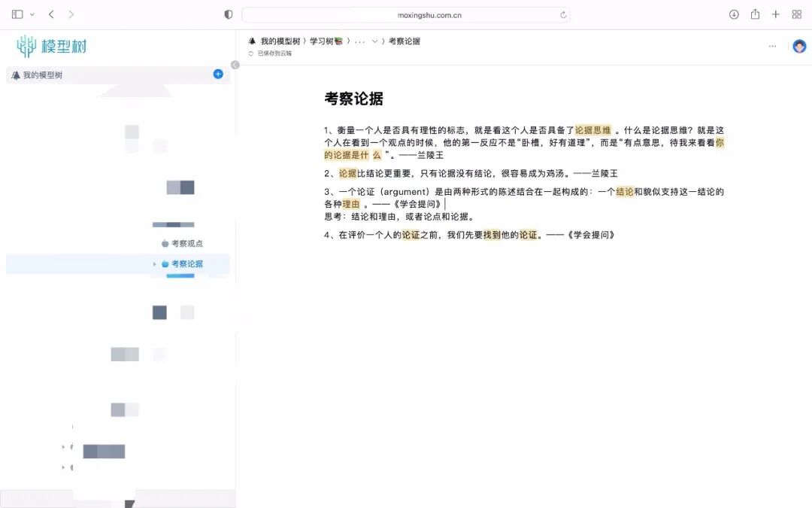Open the more options ellipsis menu
Image resolution: width=812 pixels, height=508 pixels.
[772, 46]
